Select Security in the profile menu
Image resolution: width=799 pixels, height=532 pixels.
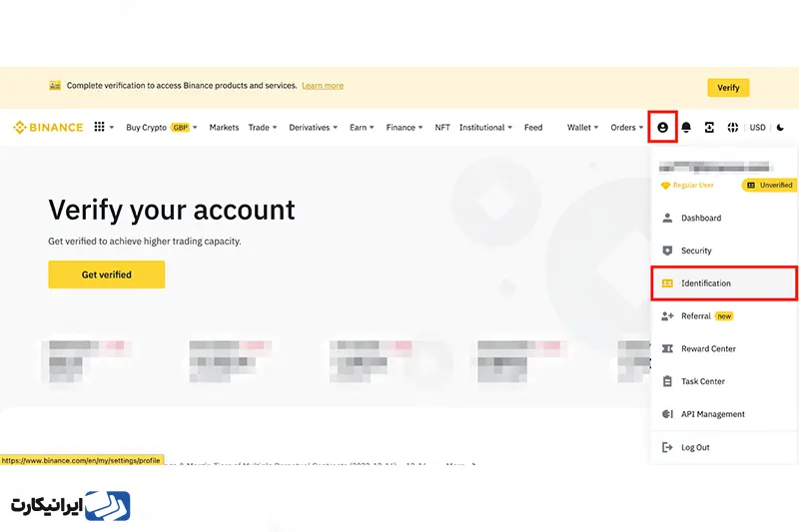tap(723, 251)
